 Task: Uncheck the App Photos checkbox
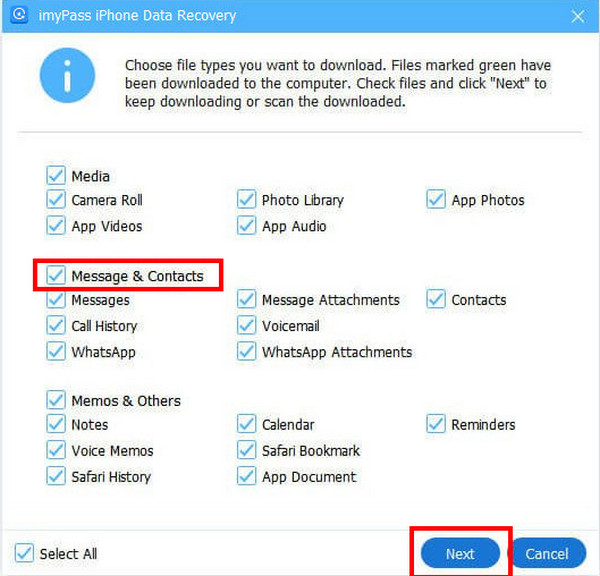pyautogui.click(x=436, y=199)
